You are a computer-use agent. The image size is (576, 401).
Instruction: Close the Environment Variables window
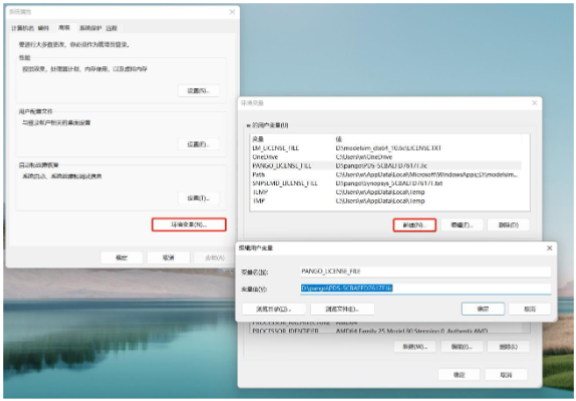(x=534, y=103)
